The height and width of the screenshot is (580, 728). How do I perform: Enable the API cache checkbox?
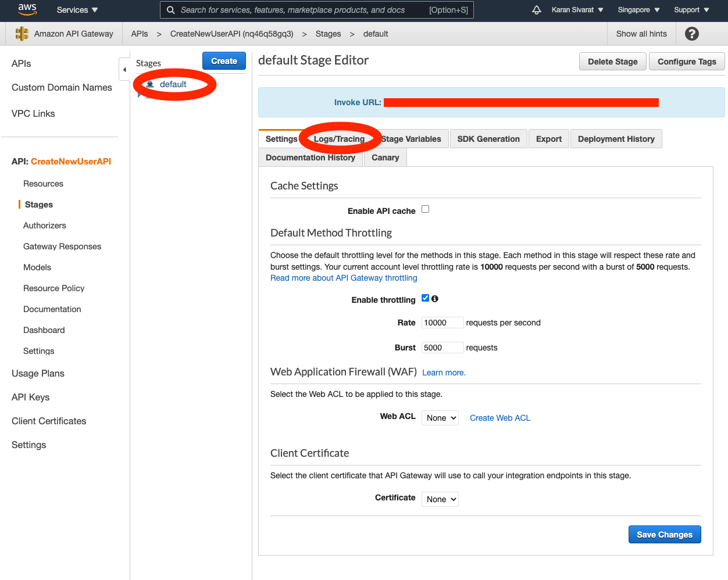coord(426,209)
